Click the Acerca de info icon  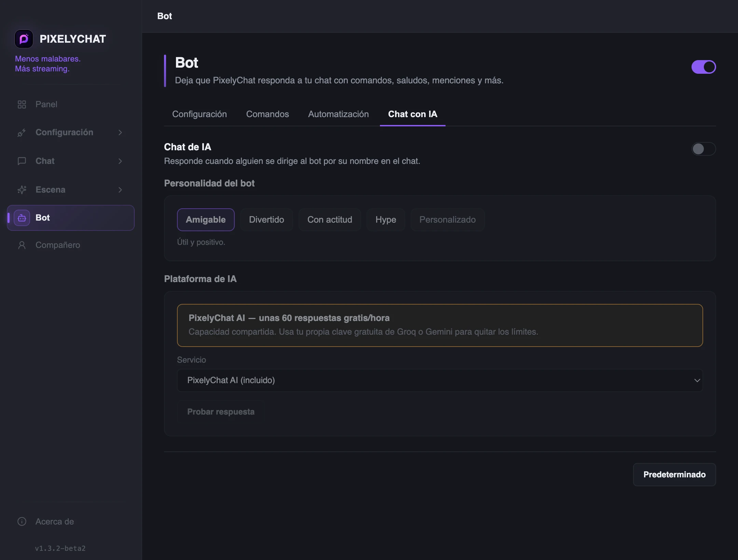click(x=22, y=522)
